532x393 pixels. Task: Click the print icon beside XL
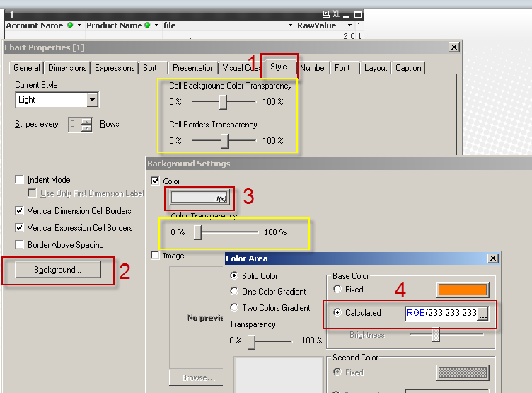tap(325, 14)
